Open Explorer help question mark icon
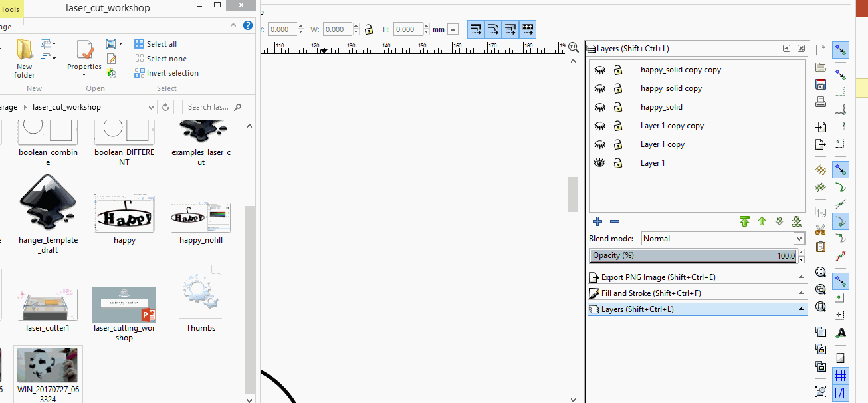The width and height of the screenshot is (868, 403). click(248, 25)
